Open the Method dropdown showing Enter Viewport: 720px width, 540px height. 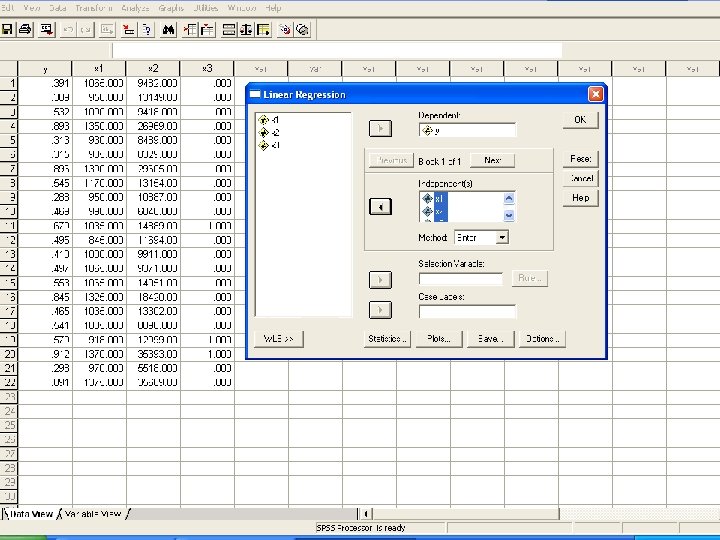click(x=502, y=237)
